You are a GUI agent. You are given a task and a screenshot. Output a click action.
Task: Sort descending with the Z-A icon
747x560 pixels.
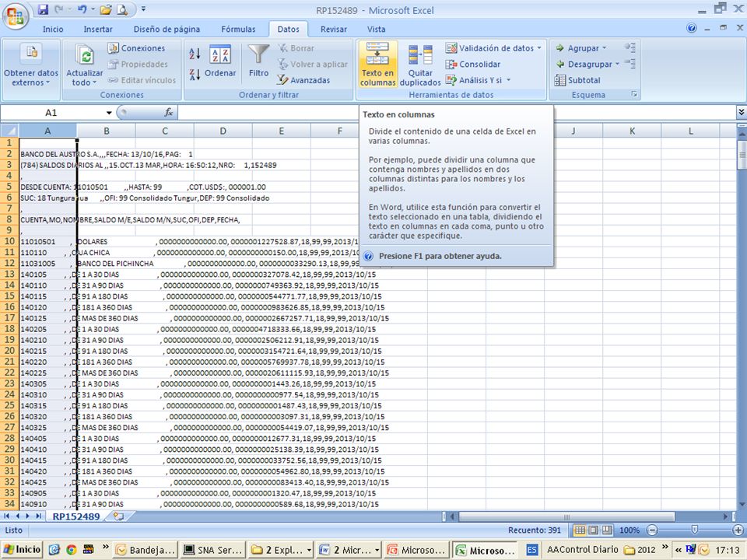(195, 74)
